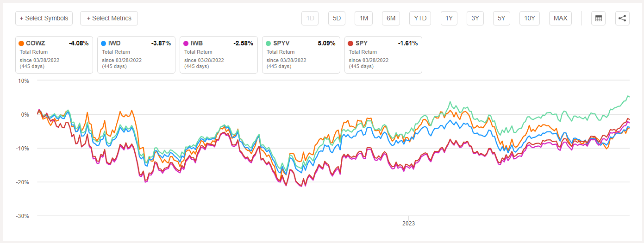Open the Select Metrics picker

point(109,19)
